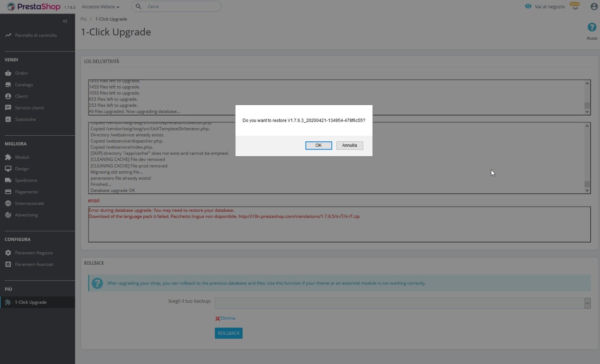Cancel the restore dialog with Annulla
Screen dimensions: 600x364
point(349,145)
